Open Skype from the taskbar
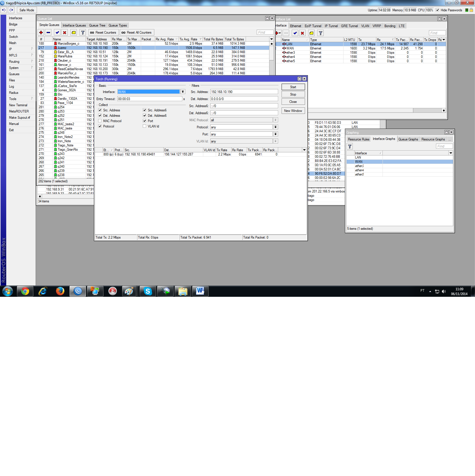Viewport: 475px width, 476px height. pyautogui.click(x=148, y=291)
